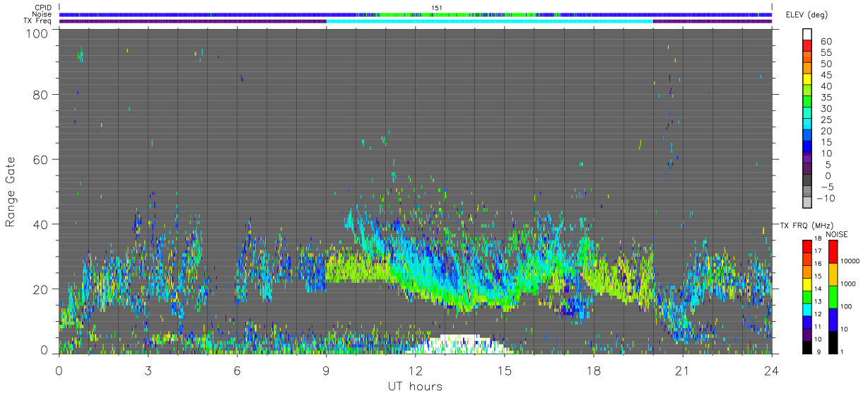Click the CPID value '151'

click(436, 8)
